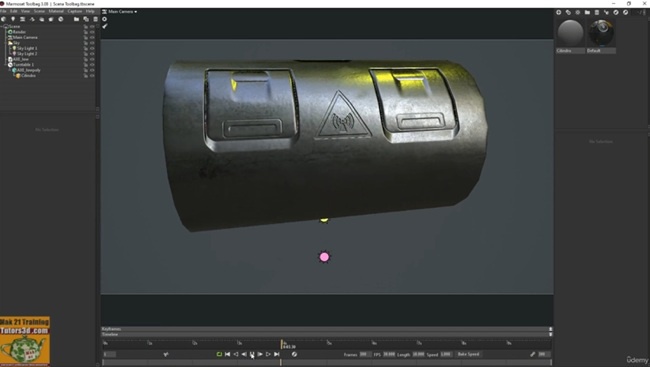Click the Bake Speed button
650x367 pixels.
[x=468, y=354]
